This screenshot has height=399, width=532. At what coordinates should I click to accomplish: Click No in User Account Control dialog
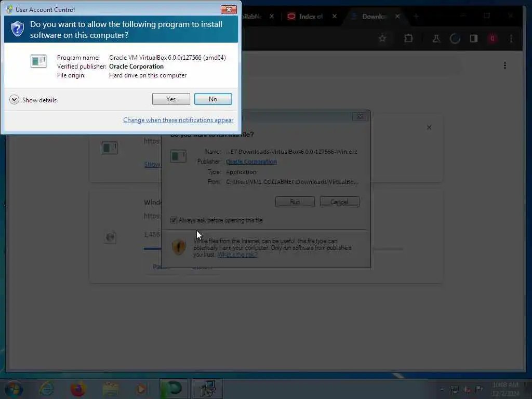click(x=213, y=99)
